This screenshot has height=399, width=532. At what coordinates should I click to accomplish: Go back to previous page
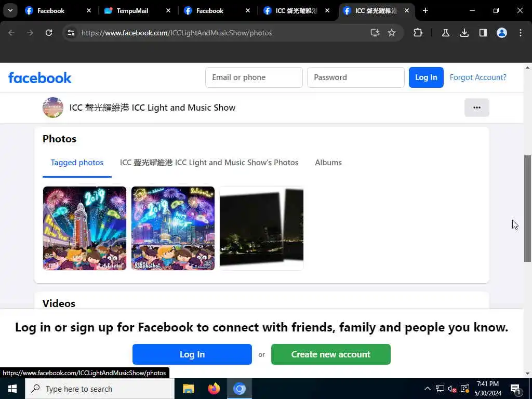pyautogui.click(x=11, y=33)
